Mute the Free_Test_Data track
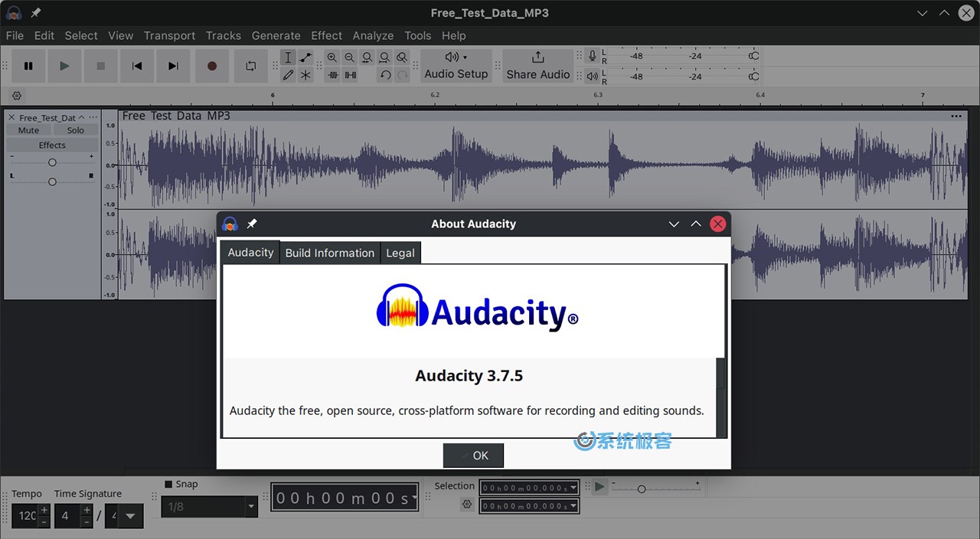The image size is (980, 539). [28, 130]
